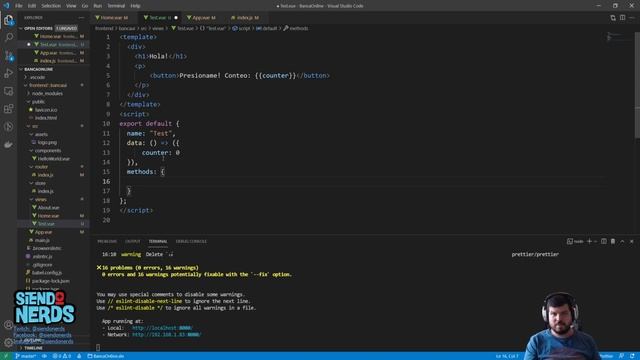The image size is (640, 360).
Task: Click the remote indicator in the status bar corner
Action: (x=6, y=356)
